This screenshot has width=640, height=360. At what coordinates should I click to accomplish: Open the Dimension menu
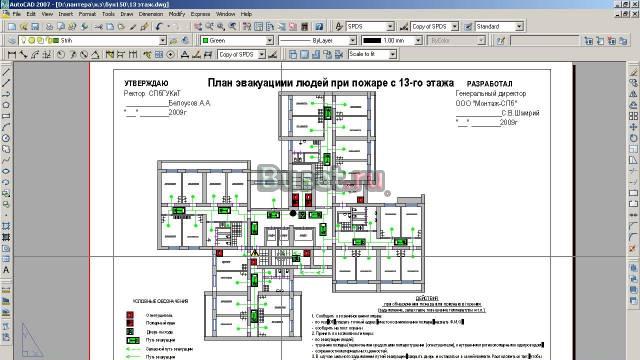coord(151,14)
